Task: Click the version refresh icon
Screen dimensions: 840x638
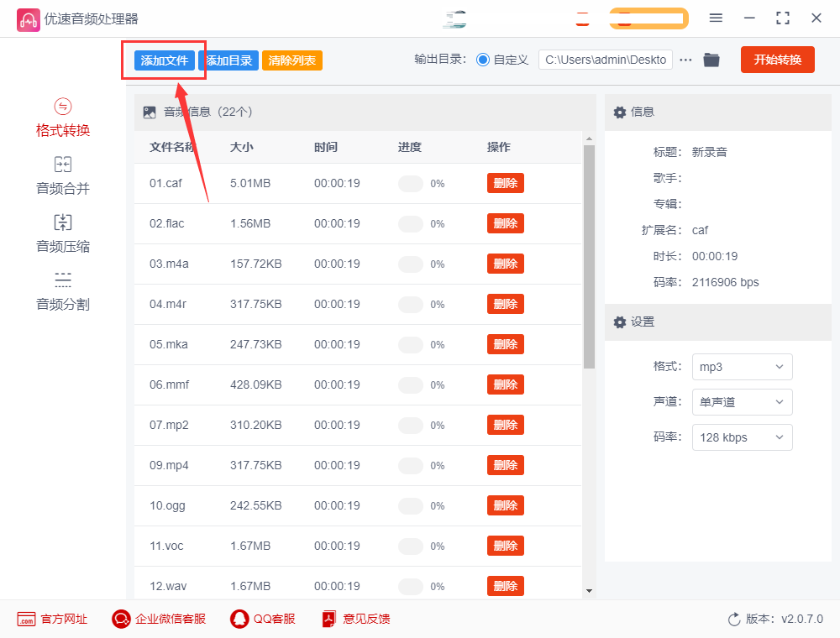Action: click(734, 620)
